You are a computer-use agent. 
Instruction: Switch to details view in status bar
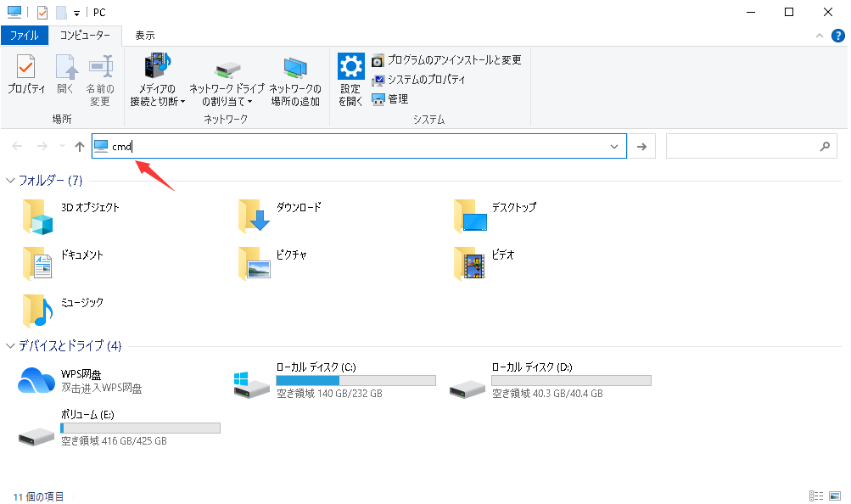[x=817, y=495]
